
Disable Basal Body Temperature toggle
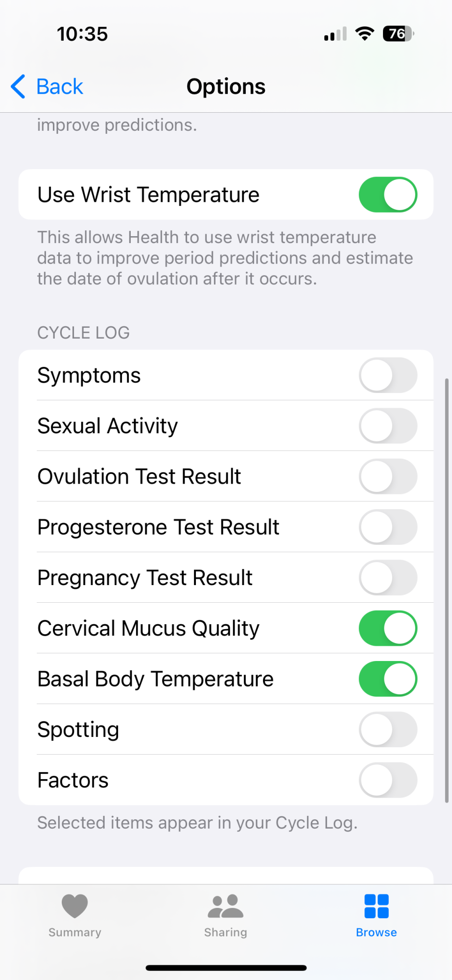click(388, 679)
